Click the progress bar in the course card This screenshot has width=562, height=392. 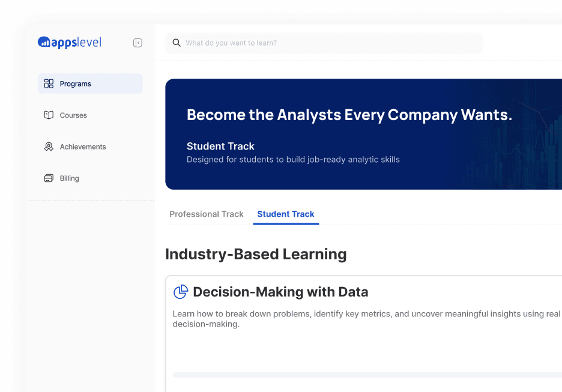click(366, 375)
